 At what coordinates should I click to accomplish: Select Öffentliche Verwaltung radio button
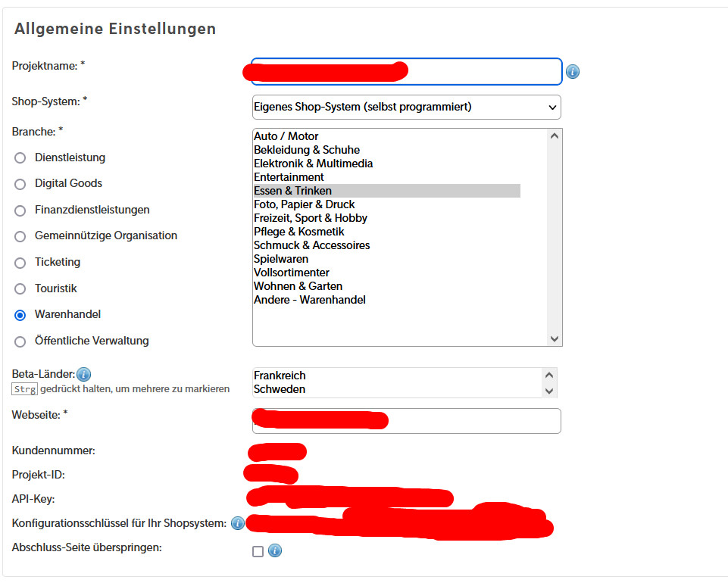pyautogui.click(x=20, y=341)
